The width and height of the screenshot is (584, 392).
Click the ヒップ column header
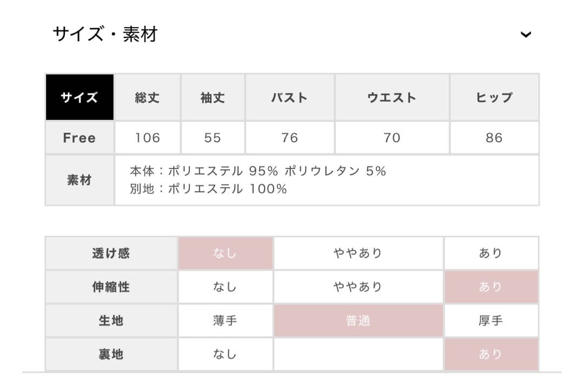click(x=494, y=98)
